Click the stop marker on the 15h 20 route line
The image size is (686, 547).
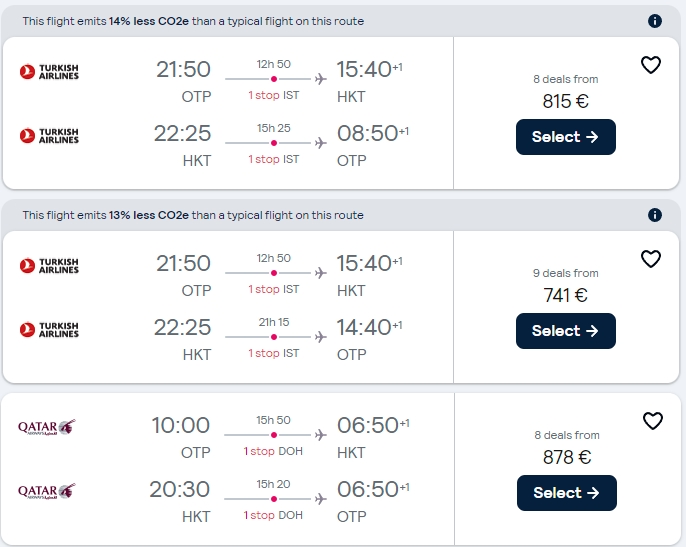(x=274, y=499)
